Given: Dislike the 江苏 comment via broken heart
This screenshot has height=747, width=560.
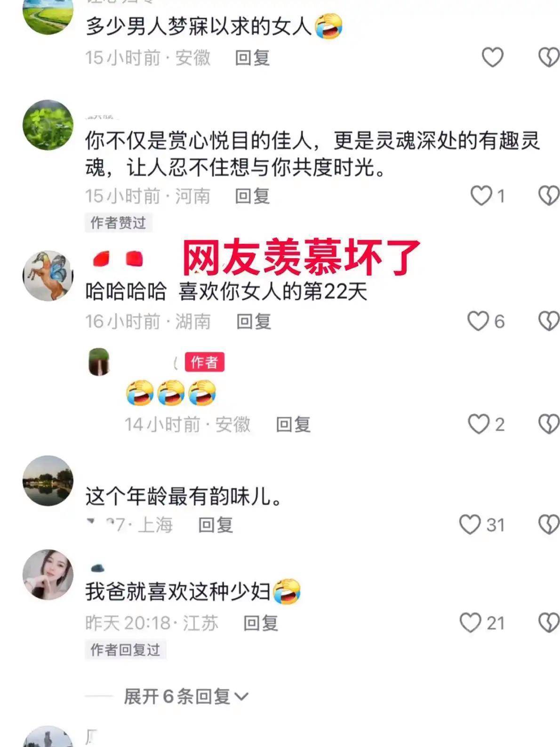Looking at the screenshot, I should pyautogui.click(x=549, y=622).
